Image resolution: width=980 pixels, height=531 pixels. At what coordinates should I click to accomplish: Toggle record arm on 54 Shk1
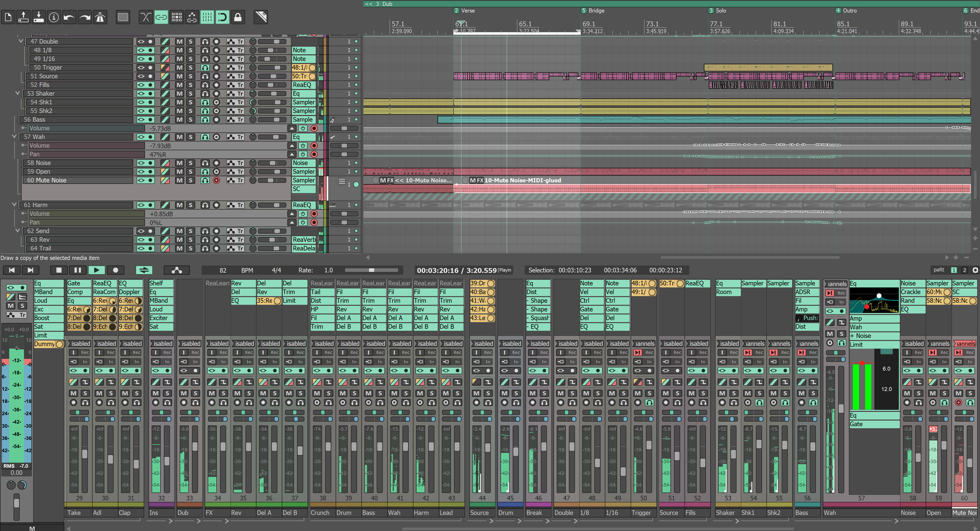(216, 102)
